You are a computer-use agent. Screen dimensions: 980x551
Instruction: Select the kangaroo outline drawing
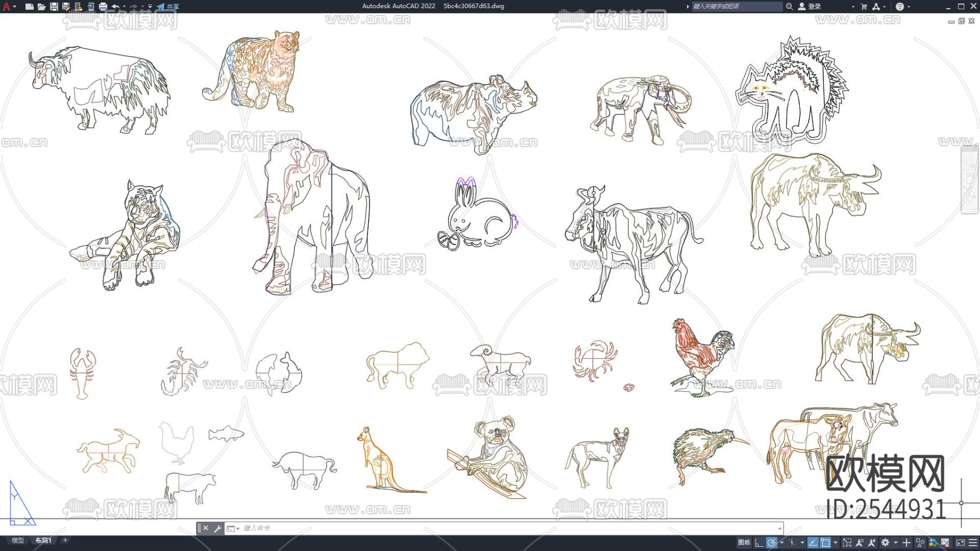(391, 460)
